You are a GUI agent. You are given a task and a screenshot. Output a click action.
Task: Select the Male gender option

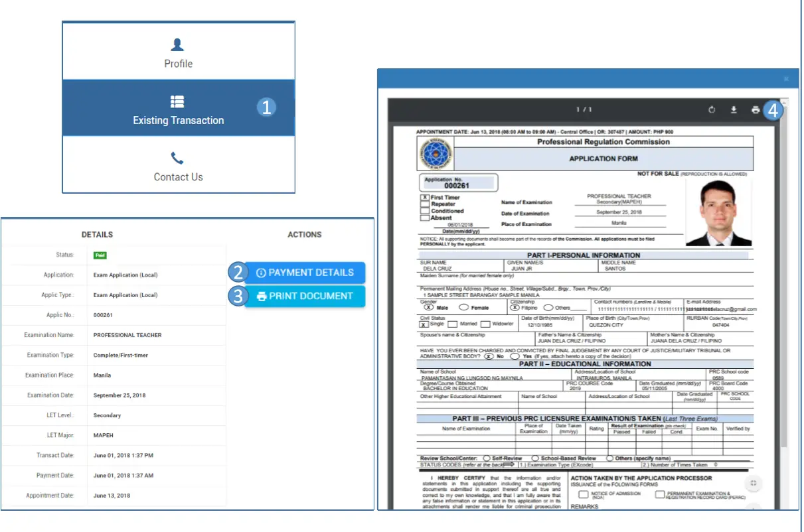point(429,308)
